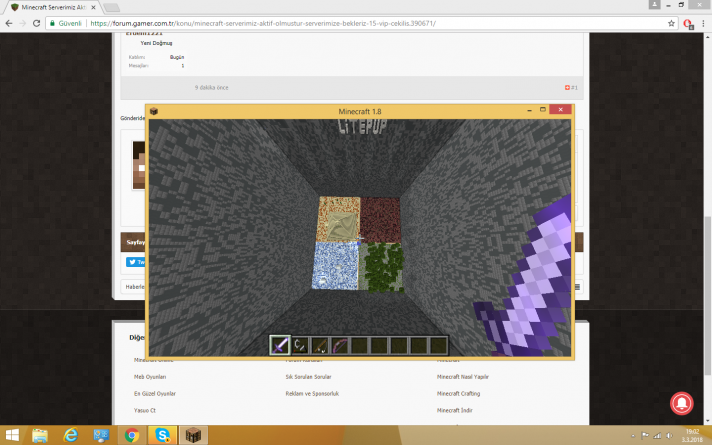Open the En Güzel Oyunlar link
The image size is (712, 445).
tap(155, 394)
